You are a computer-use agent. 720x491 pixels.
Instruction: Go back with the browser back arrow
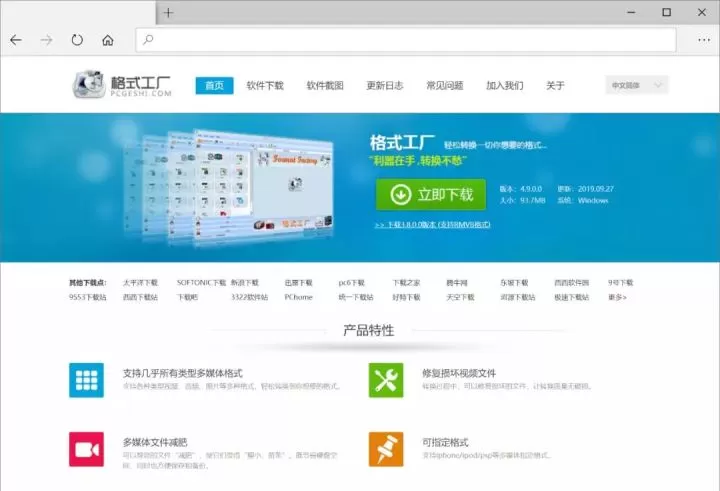(16, 40)
